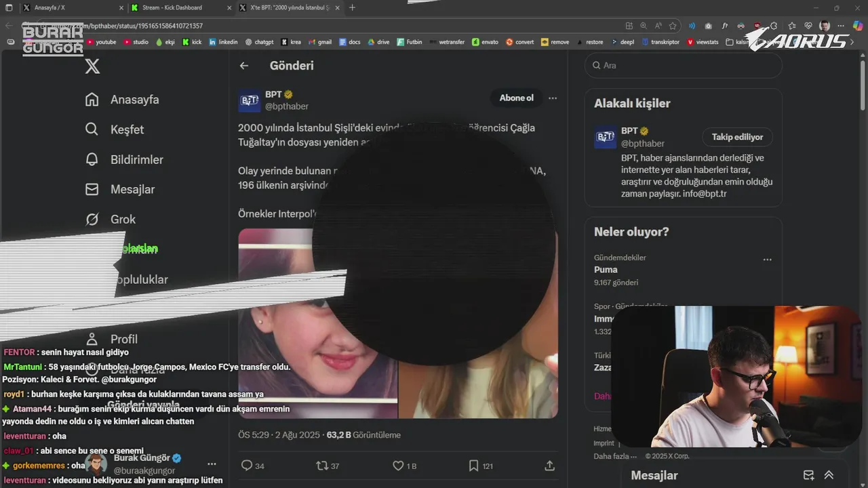Image resolution: width=868 pixels, height=488 pixels.
Task: Open the left photo in the post
Action: [x=317, y=323]
